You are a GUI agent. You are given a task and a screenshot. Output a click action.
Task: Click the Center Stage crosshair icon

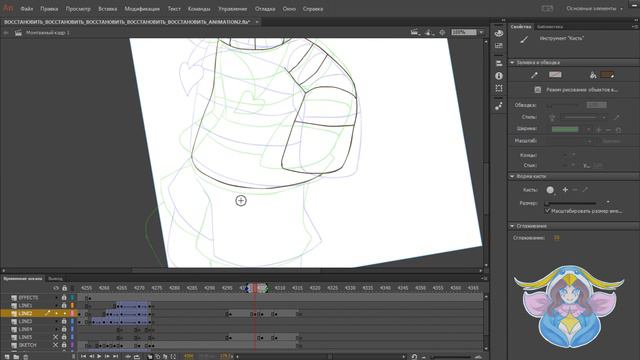tap(442, 32)
